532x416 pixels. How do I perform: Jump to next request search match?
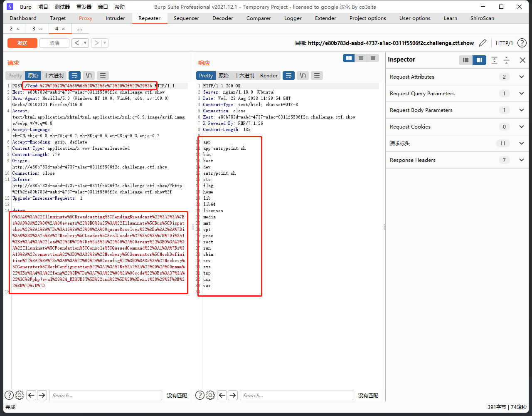pyautogui.click(x=42, y=395)
